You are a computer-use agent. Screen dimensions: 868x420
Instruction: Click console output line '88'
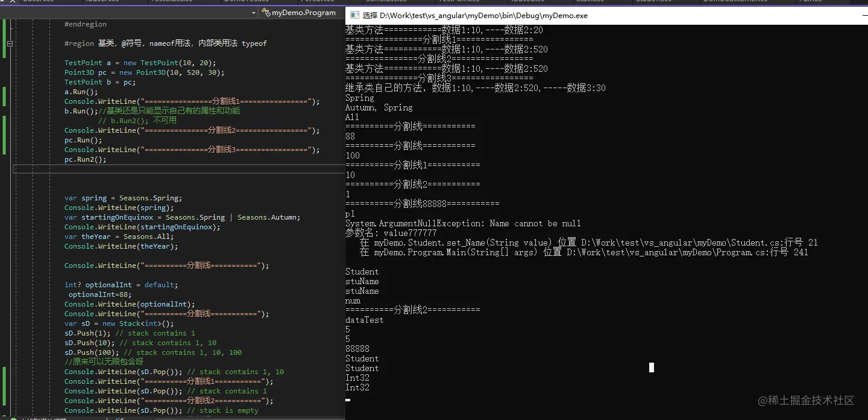coord(350,136)
